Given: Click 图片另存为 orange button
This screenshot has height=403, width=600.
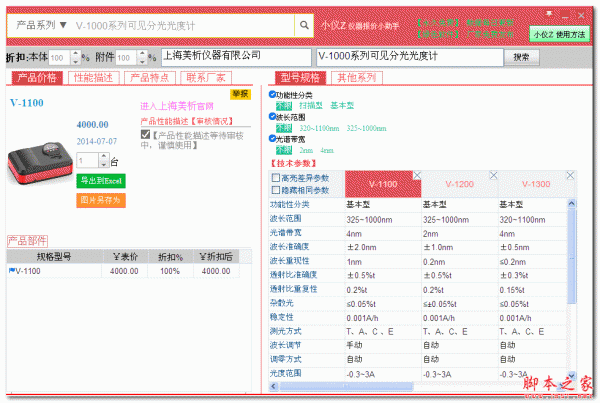Looking at the screenshot, I should [101, 200].
